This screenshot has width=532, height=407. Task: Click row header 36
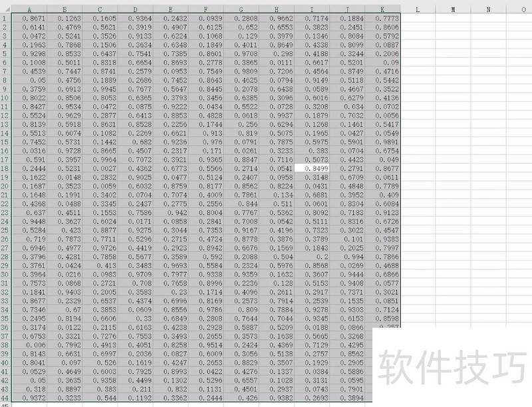click(x=5, y=327)
